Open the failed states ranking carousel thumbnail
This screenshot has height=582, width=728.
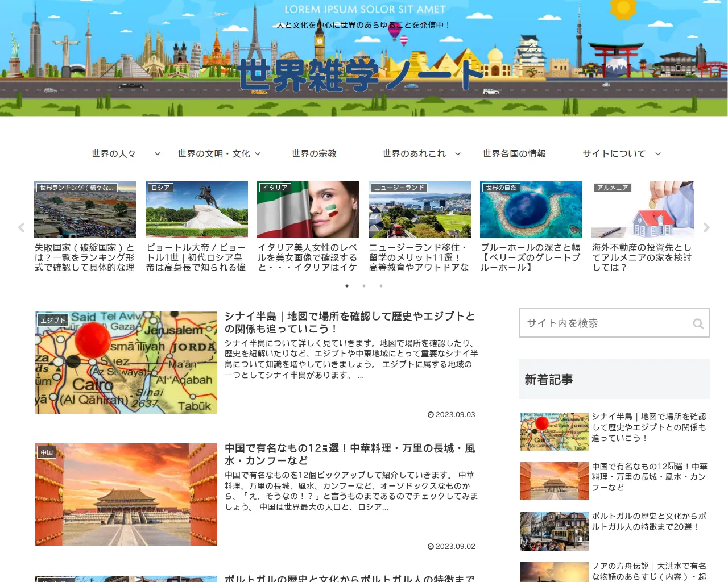[85, 210]
